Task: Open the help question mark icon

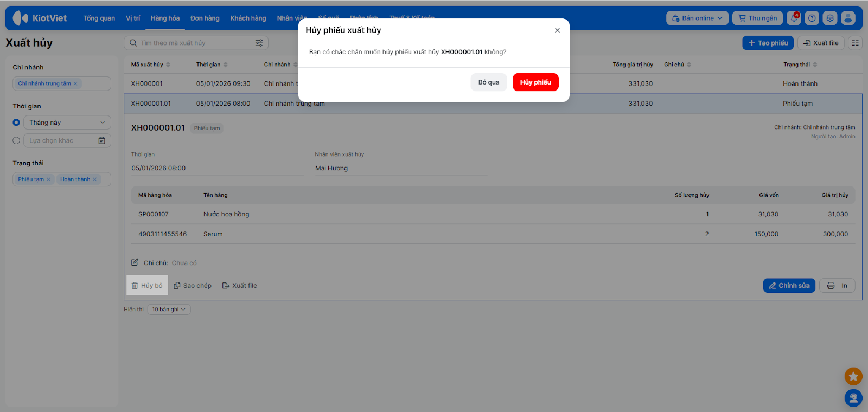Action: 812,18
